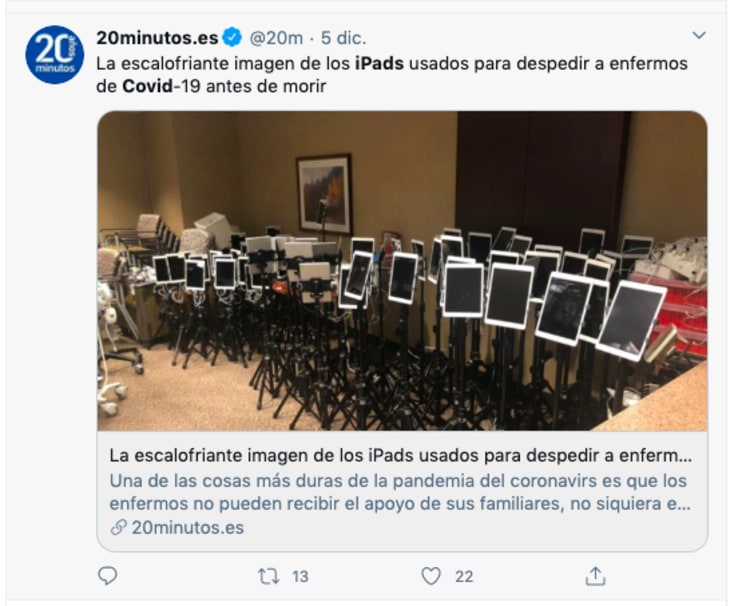
Task: Retweet the 20minutos.es post
Action: (x=268, y=576)
